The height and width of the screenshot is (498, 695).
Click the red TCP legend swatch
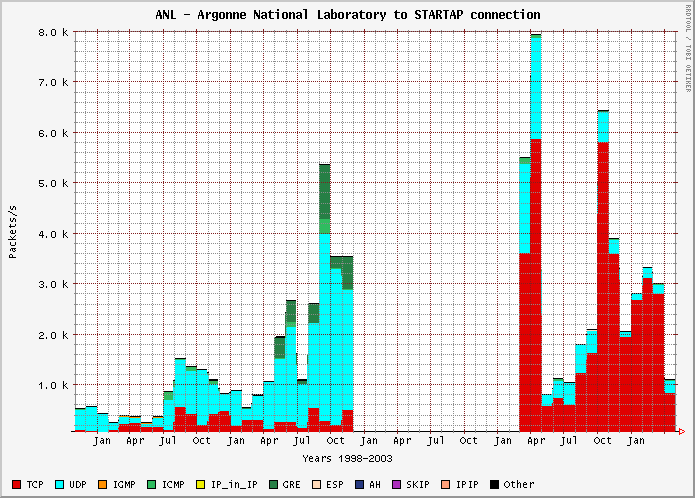(x=16, y=484)
